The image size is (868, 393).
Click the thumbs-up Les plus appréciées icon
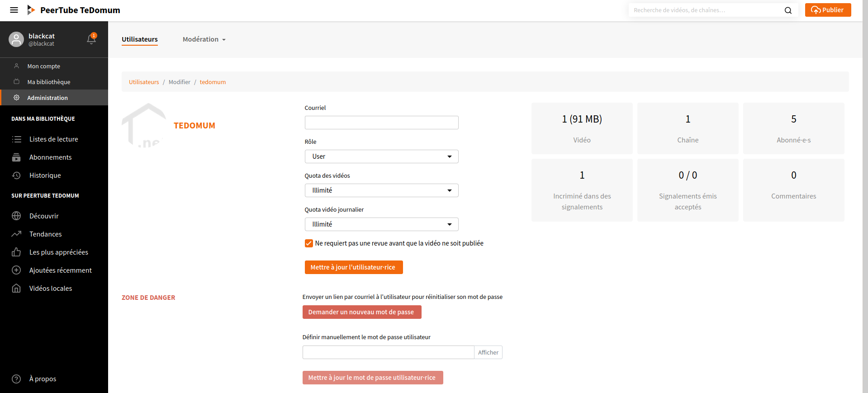16,252
